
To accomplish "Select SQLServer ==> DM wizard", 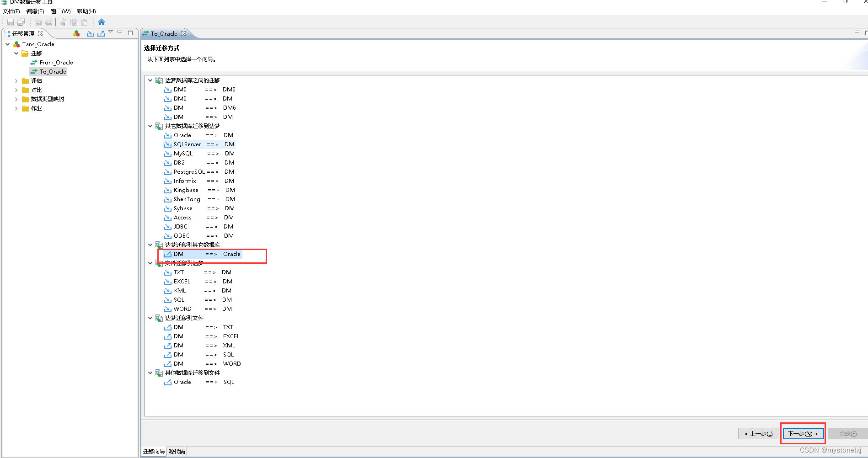I will pos(199,144).
